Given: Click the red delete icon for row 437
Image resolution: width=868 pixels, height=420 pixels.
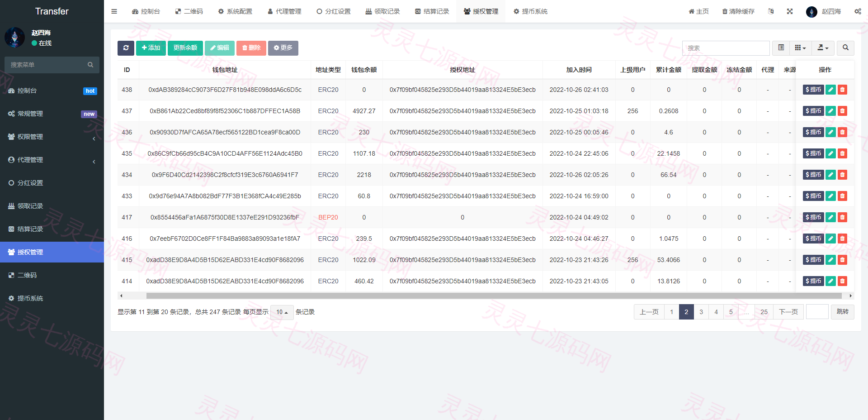Looking at the screenshot, I should click(842, 111).
